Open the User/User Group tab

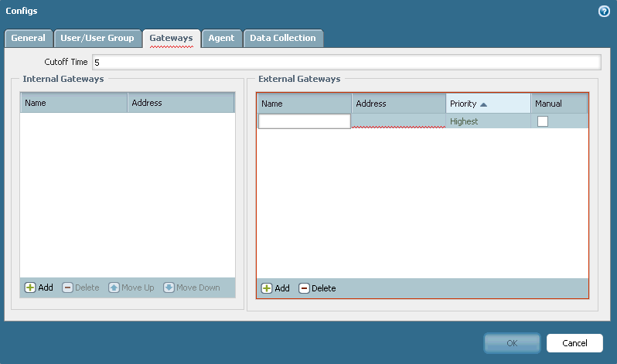pos(97,38)
